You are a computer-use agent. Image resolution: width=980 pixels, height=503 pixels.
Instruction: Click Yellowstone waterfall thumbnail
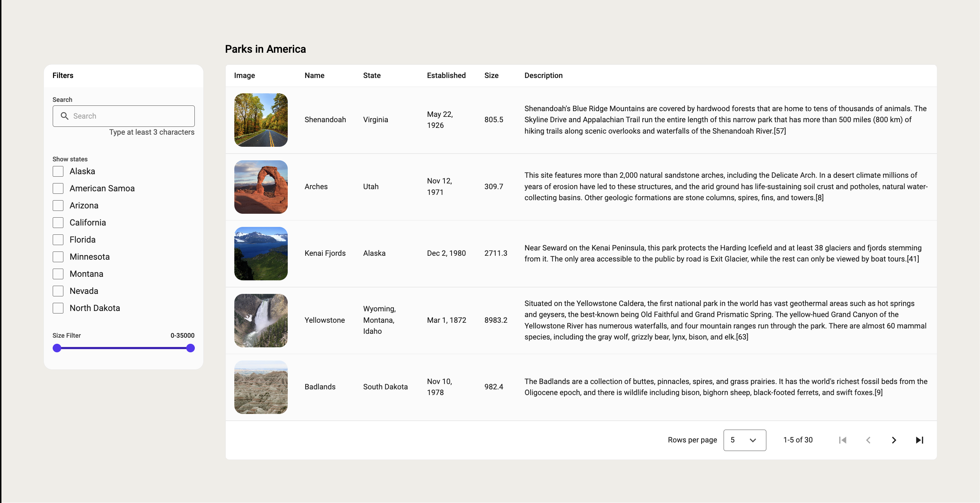(261, 320)
